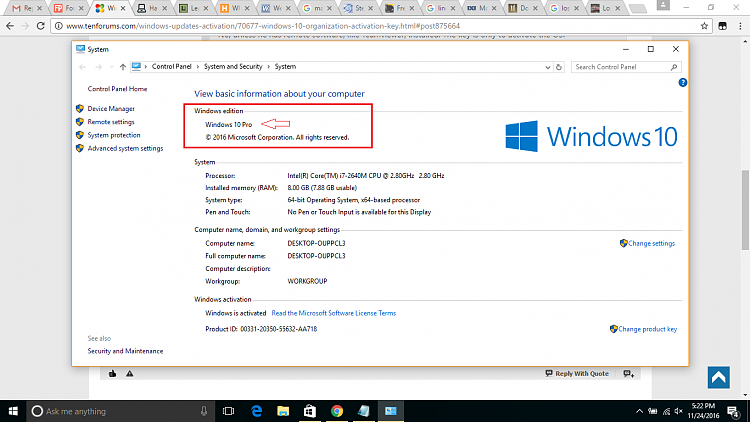750x422 pixels.
Task: Report post using the warning triangle icon
Action: click(x=130, y=374)
